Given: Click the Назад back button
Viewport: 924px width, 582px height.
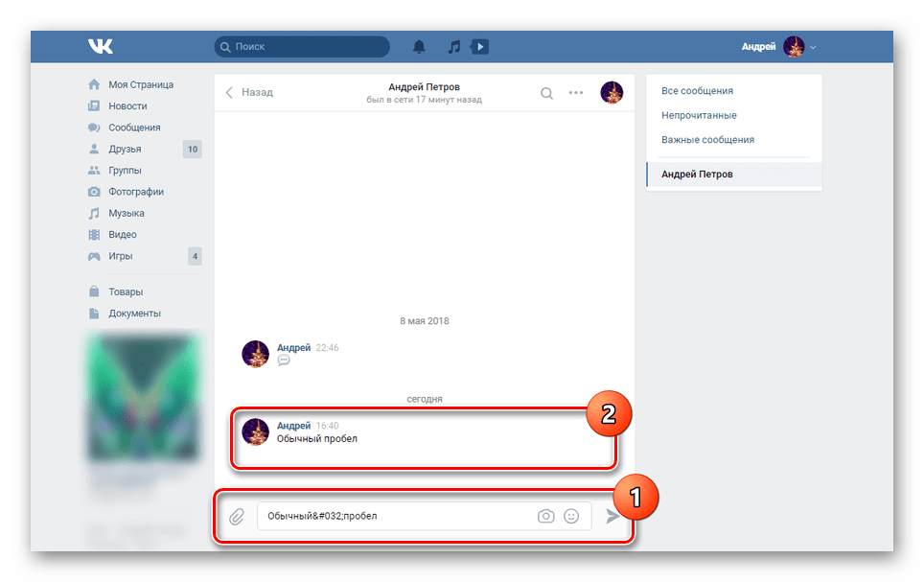Looking at the screenshot, I should pos(251,92).
